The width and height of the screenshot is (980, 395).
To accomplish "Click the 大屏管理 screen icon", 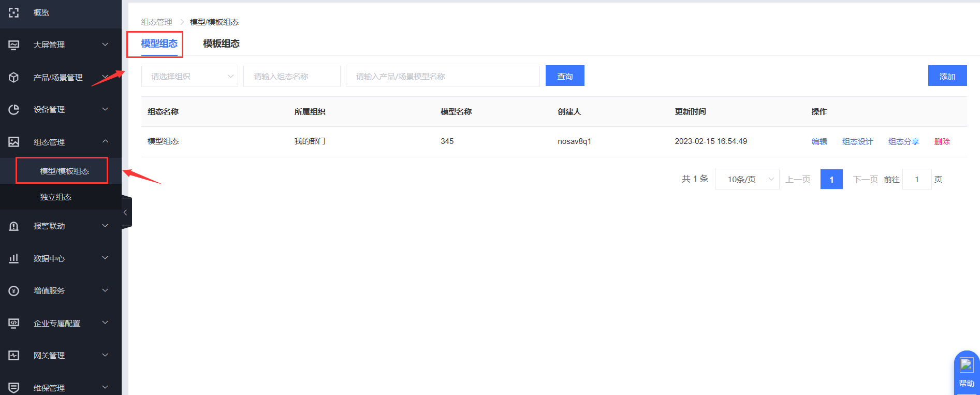I will (x=14, y=45).
